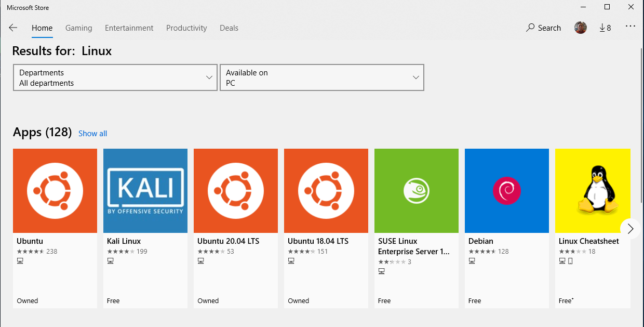Navigate back using the back arrow

click(x=13, y=28)
